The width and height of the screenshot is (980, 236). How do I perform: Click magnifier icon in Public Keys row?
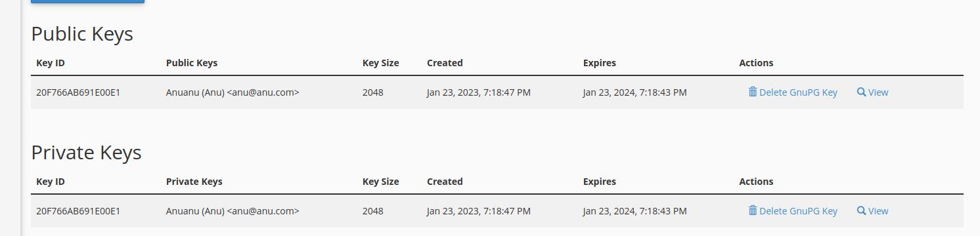pos(861,92)
